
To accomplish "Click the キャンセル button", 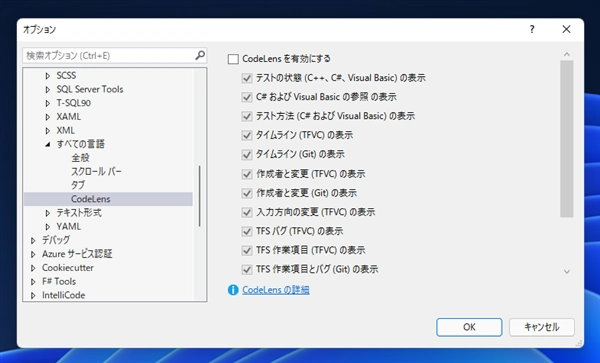I will (542, 327).
